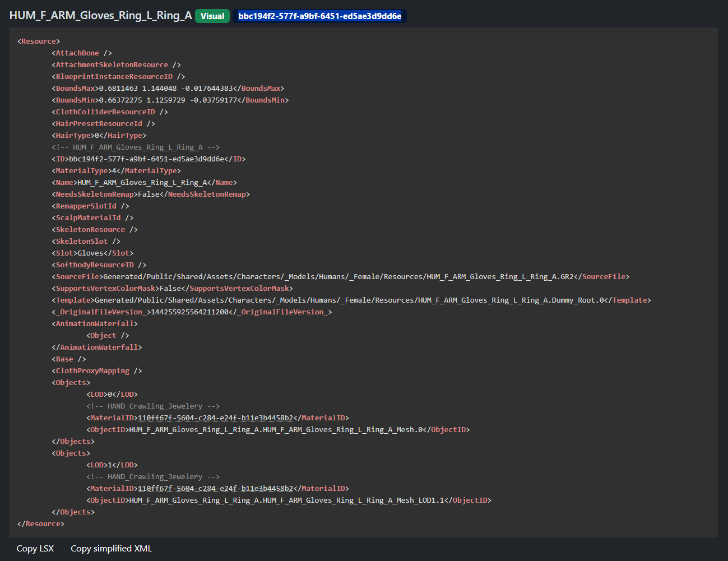Click the SupportsVertexColorMask False line

(x=173, y=288)
